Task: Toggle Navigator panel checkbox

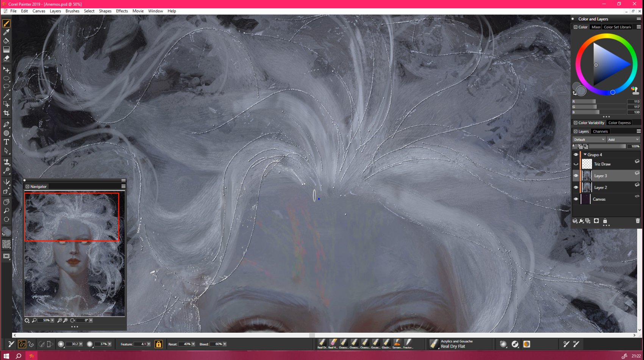Action: click(27, 187)
